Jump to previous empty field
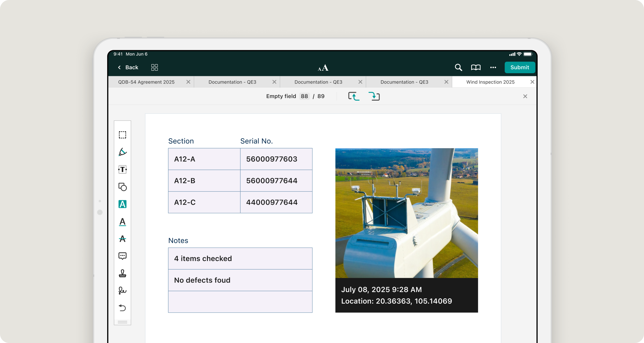 354,96
